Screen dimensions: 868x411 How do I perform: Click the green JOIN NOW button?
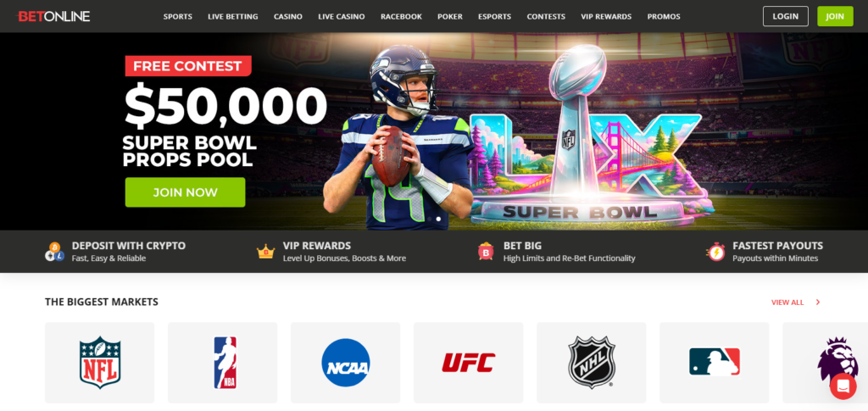[185, 192]
